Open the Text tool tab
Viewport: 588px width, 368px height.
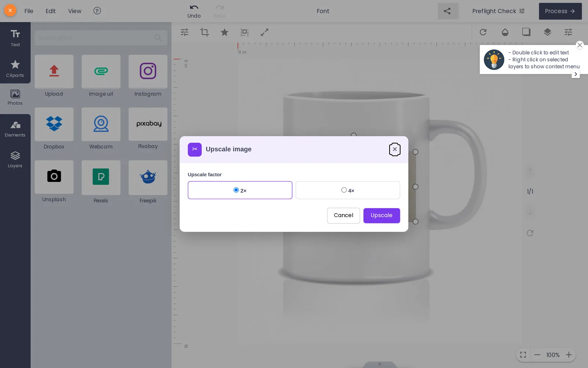[x=15, y=38]
